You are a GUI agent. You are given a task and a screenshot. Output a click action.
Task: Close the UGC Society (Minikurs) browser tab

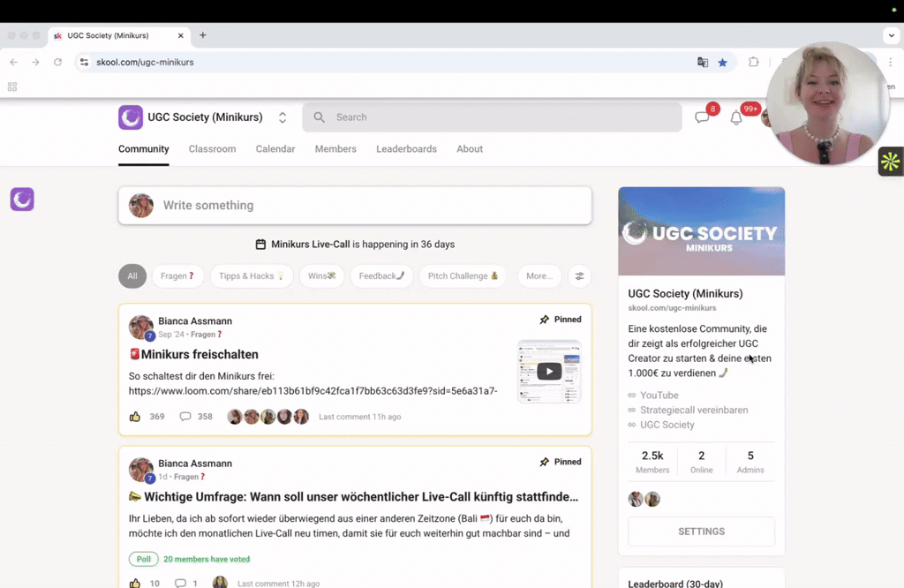click(x=180, y=35)
